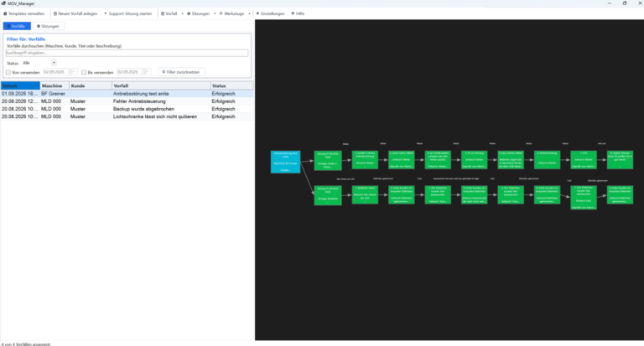Image resolution: width=644 pixels, height=346 pixels.
Task: Open the calendar picker of the Von date
Action: pyautogui.click(x=72, y=72)
